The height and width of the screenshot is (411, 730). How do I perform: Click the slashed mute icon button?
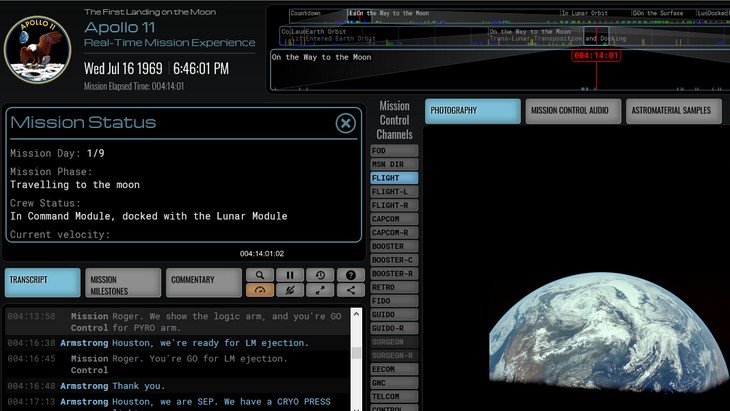290,290
